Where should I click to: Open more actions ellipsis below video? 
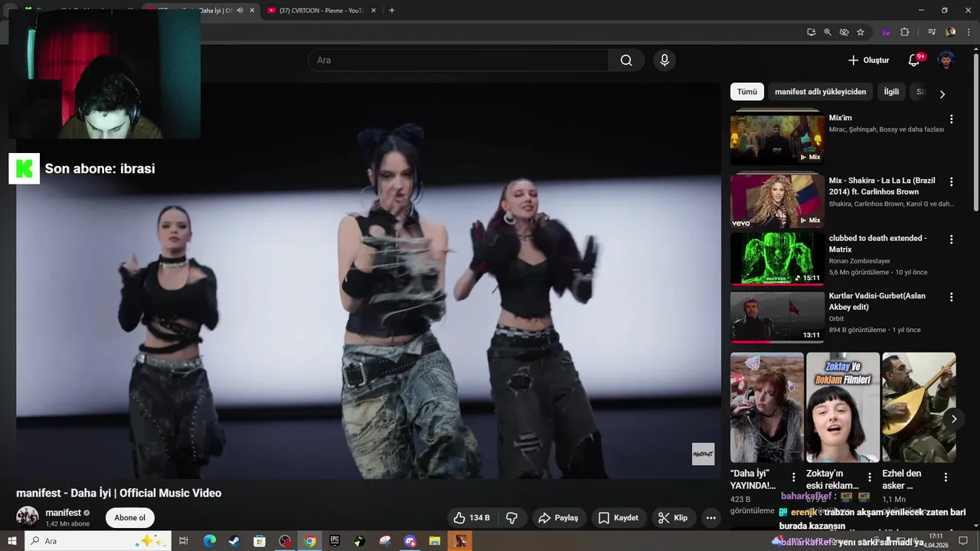point(711,518)
